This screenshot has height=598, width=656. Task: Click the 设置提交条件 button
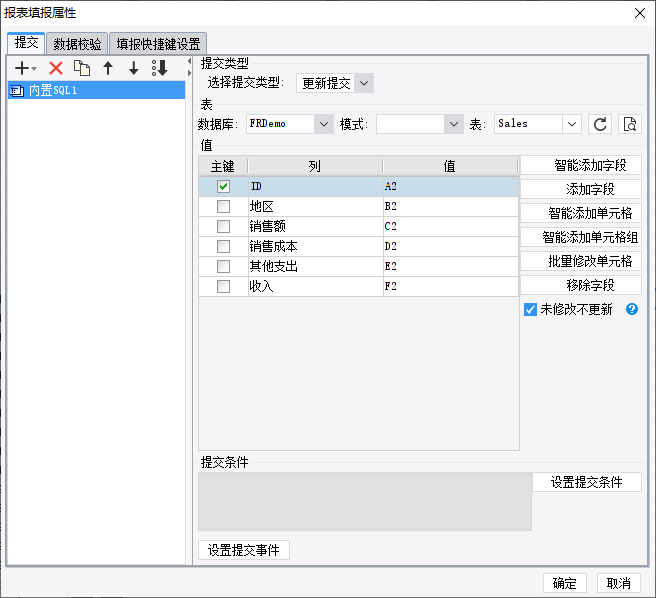587,482
